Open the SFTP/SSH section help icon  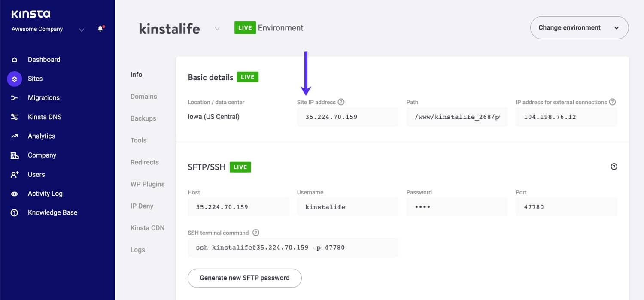614,167
